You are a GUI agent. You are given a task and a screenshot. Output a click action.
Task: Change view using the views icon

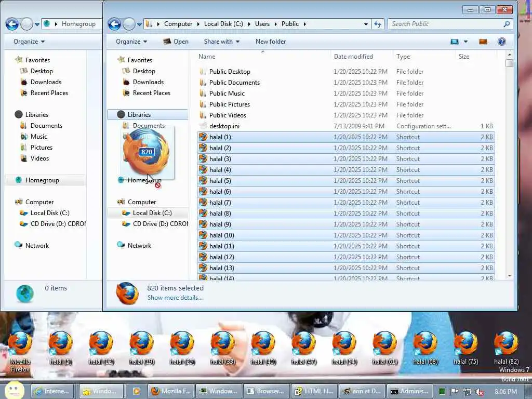454,42
